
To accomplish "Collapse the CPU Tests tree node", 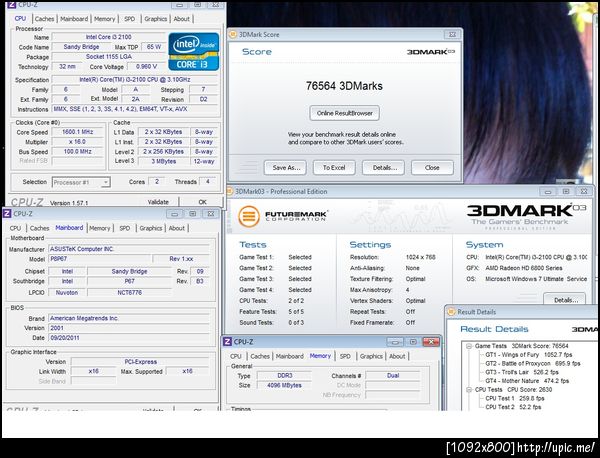I will point(469,390).
